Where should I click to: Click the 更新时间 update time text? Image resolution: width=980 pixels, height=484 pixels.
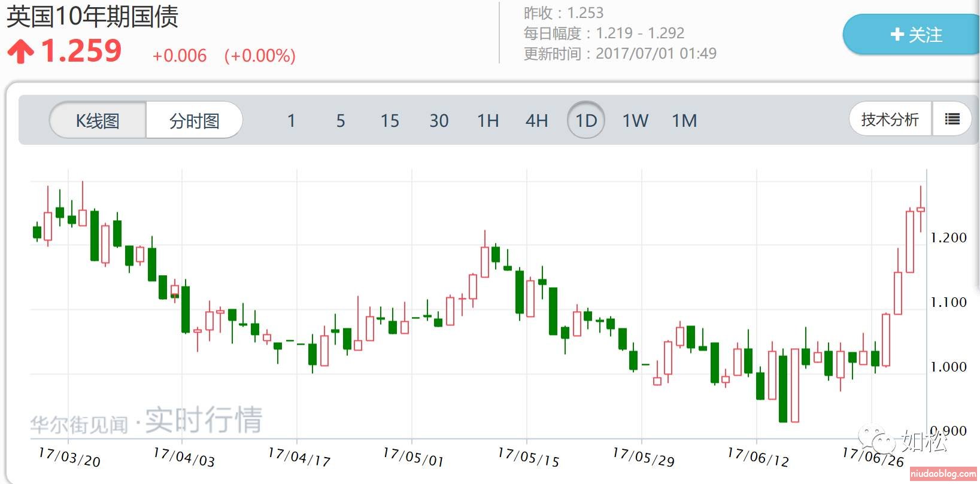(620, 53)
